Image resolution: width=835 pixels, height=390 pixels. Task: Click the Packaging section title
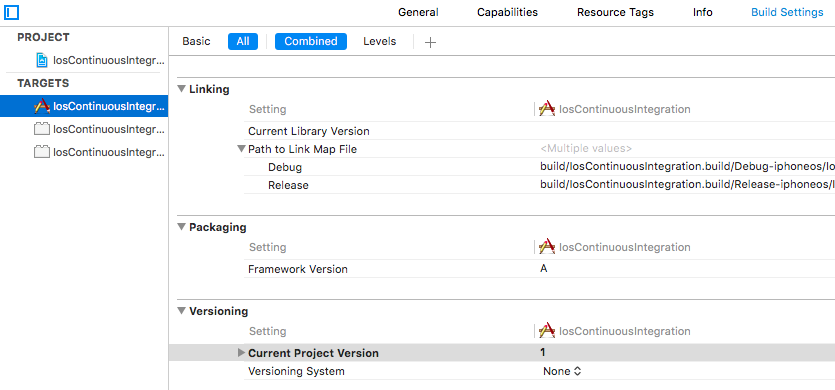(x=218, y=228)
